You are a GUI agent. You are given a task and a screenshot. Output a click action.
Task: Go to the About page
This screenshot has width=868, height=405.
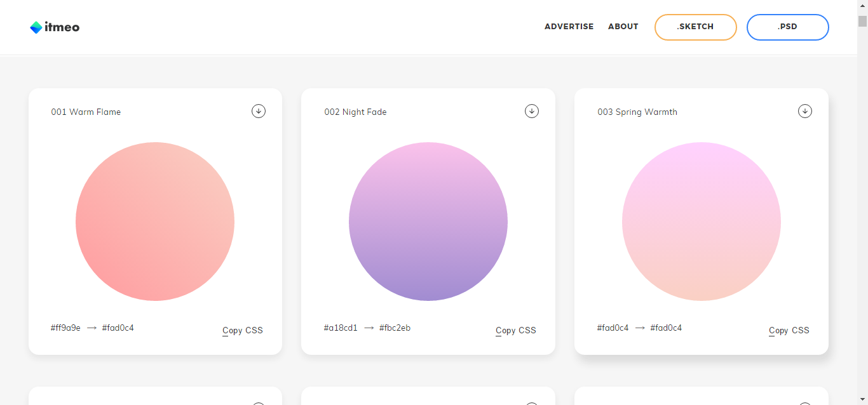coord(623,27)
